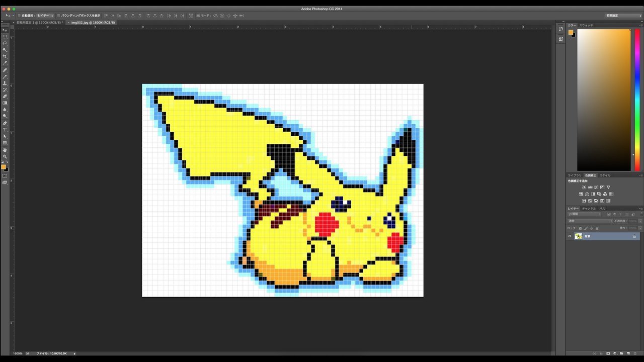Add Brightness/Contrast adjustment (sun icon)
Screen dimensions: 644x362
point(584,187)
